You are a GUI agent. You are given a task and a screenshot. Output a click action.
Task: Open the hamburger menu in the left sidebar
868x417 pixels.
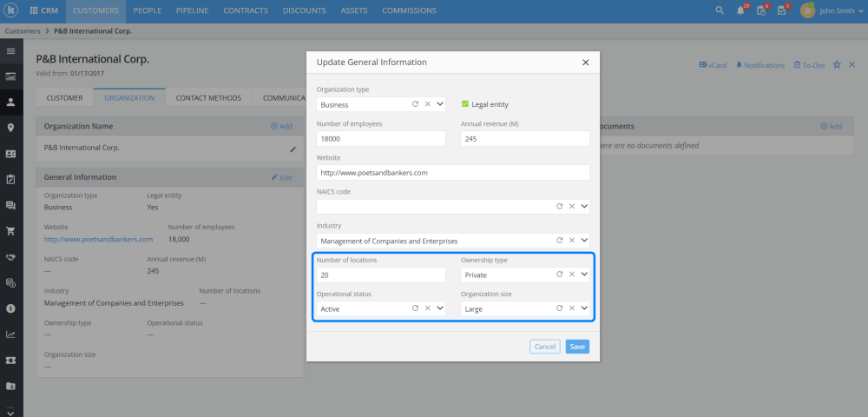point(10,51)
